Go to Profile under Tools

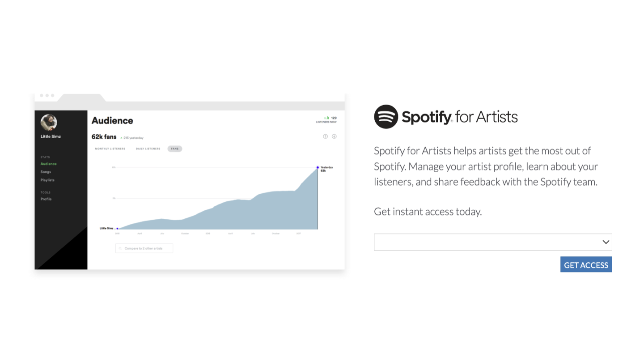click(x=46, y=199)
